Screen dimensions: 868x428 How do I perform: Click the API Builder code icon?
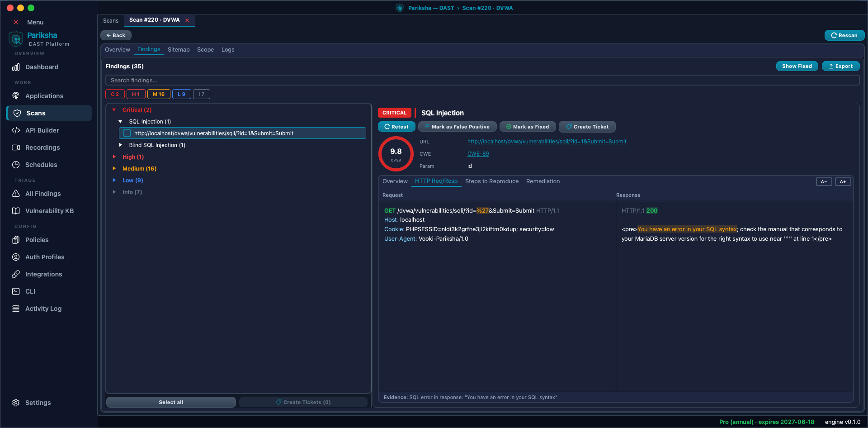pyautogui.click(x=16, y=130)
